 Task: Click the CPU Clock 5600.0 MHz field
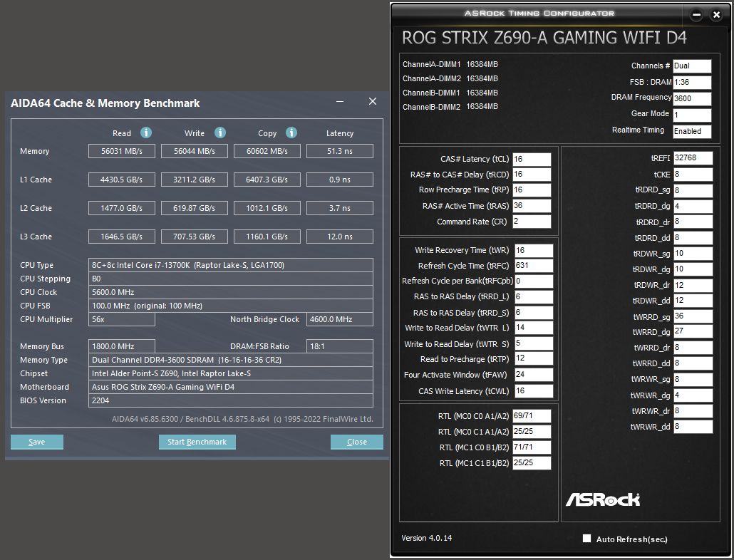(x=231, y=292)
